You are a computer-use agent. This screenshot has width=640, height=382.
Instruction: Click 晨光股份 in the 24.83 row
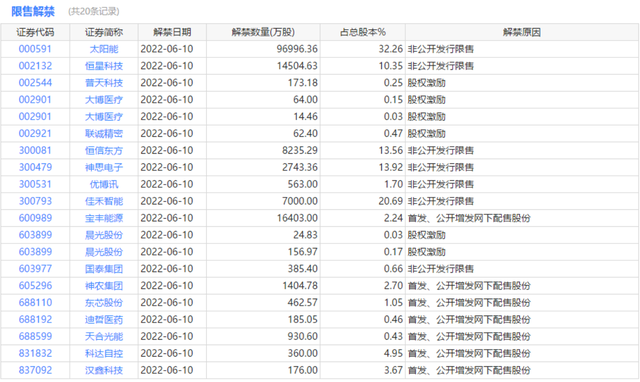[104, 235]
